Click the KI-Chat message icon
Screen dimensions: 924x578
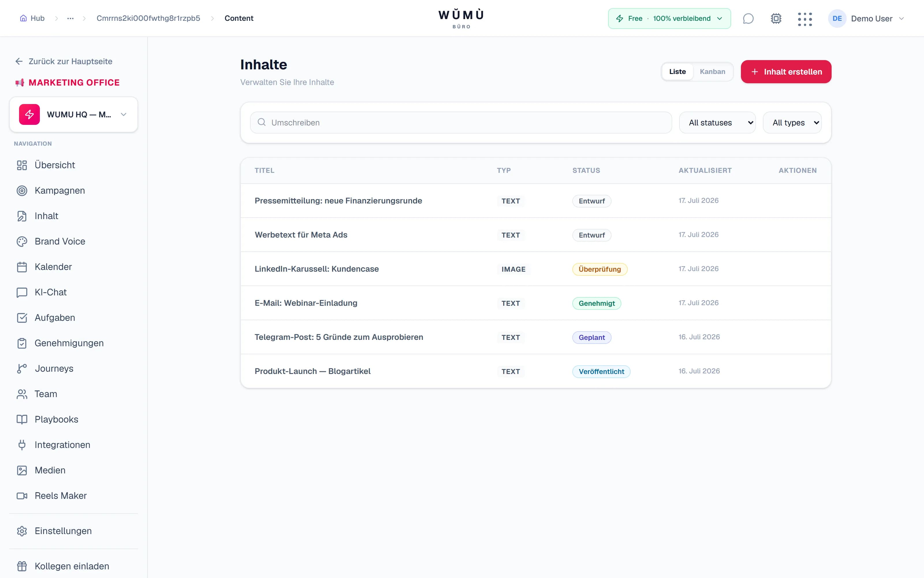click(x=22, y=292)
